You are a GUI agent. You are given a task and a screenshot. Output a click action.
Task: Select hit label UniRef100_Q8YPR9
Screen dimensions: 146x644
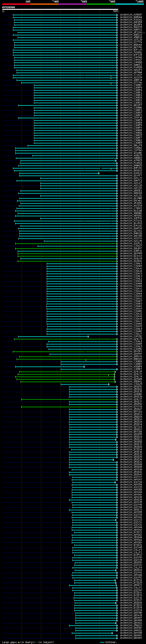pyautogui.click(x=131, y=254)
